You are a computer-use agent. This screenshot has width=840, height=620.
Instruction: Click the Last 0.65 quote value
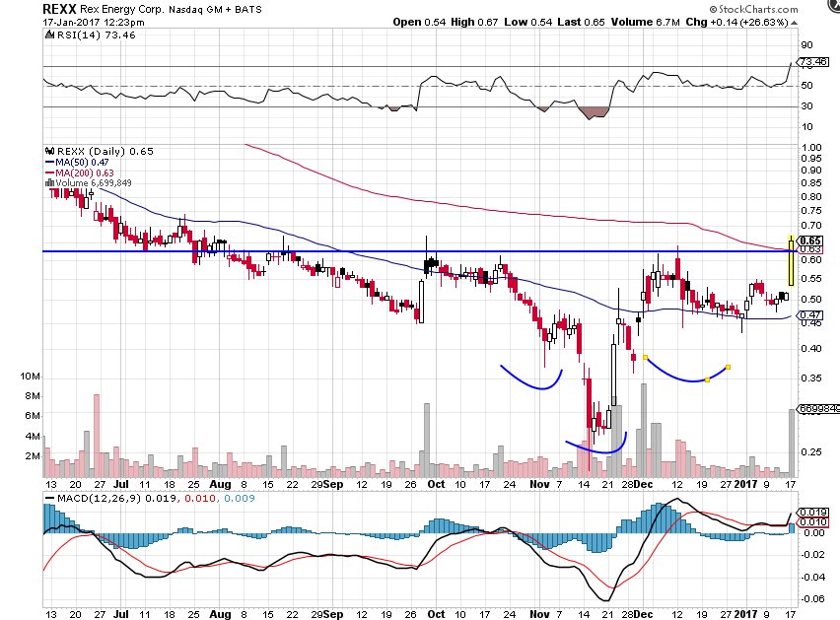[582, 23]
